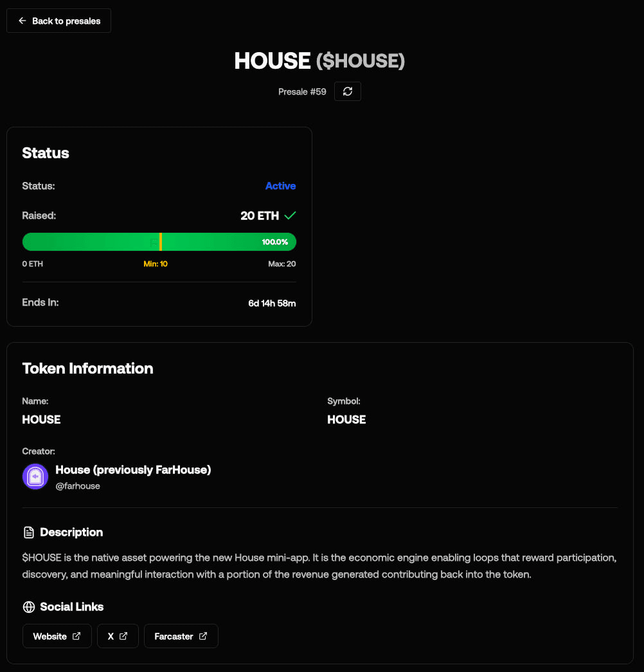
Task: Click the 6d 14h 58m countdown timer
Action: tap(272, 303)
